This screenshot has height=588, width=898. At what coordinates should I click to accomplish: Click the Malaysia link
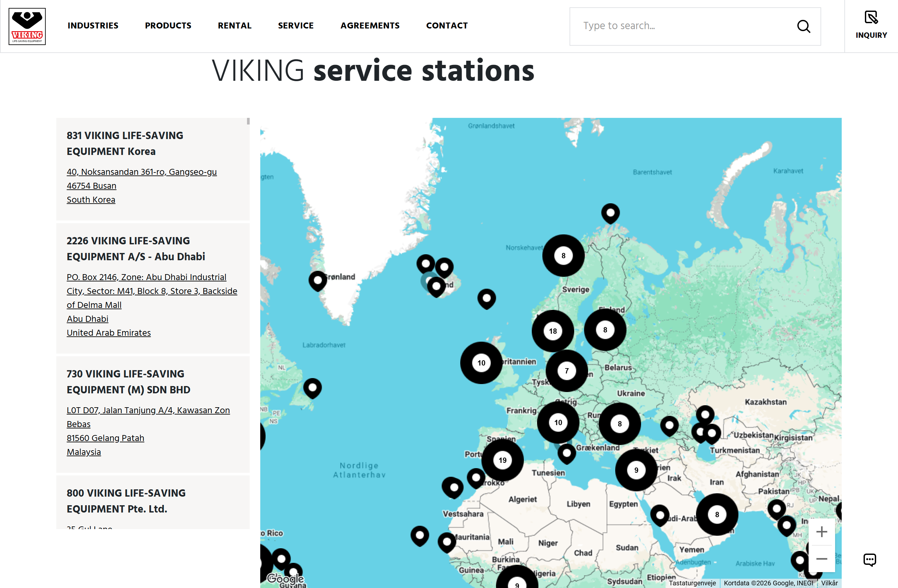[84, 452]
